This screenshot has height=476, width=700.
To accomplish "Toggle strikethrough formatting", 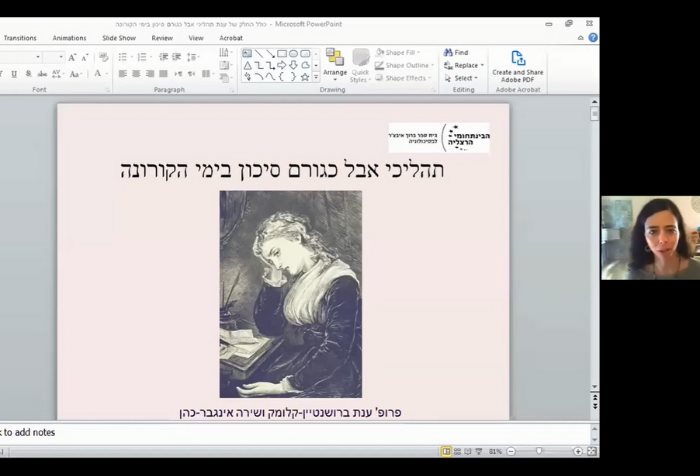I will 42,74.
